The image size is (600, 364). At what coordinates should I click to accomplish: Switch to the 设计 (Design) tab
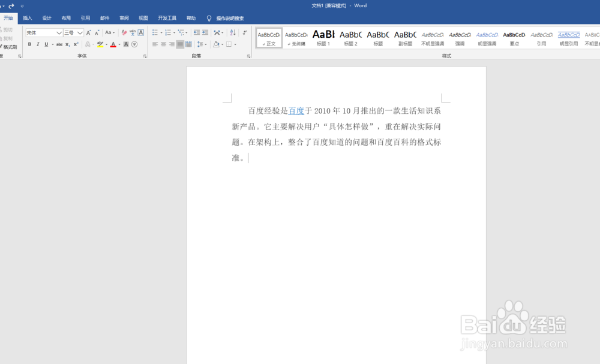click(47, 18)
